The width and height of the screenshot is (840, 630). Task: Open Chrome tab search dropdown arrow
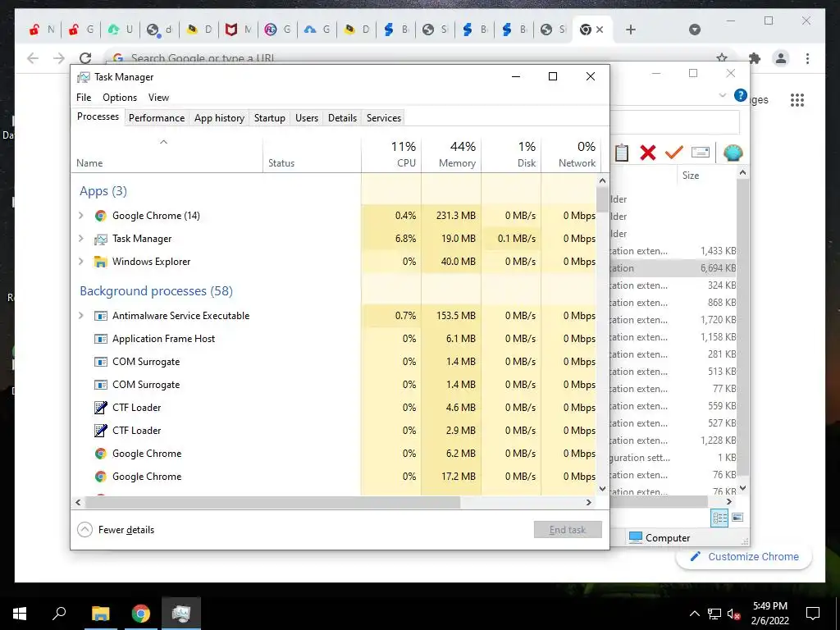pos(695,30)
